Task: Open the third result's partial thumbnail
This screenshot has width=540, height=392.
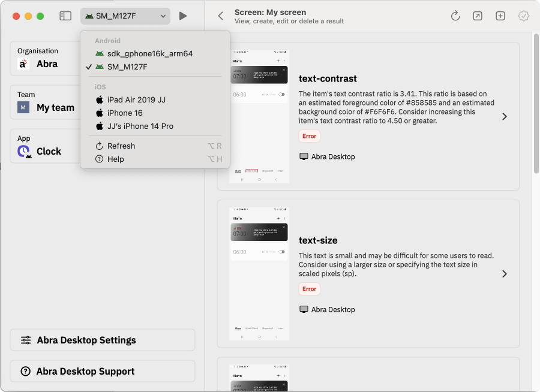Action: point(259,378)
